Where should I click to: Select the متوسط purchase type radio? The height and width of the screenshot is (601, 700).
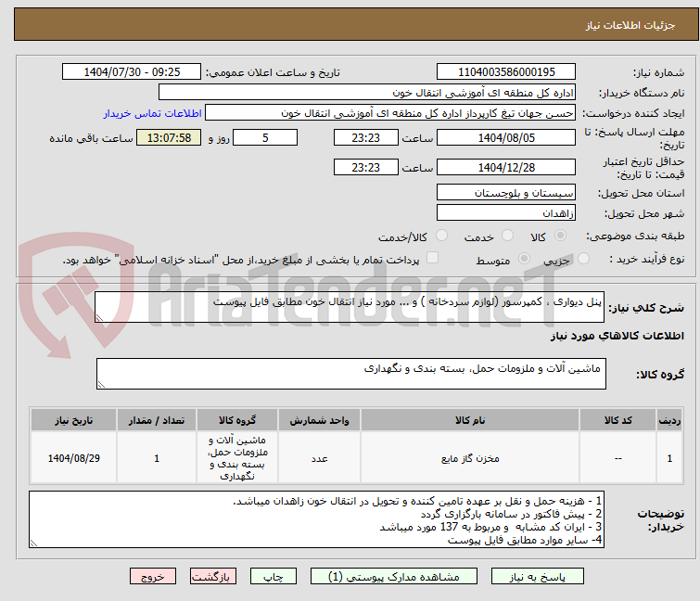524,259
